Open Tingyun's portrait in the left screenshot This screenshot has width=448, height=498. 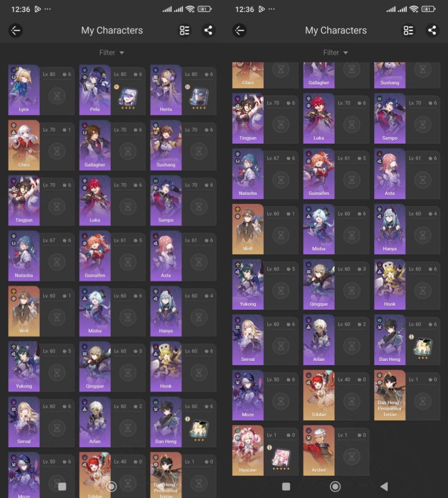pos(24,200)
